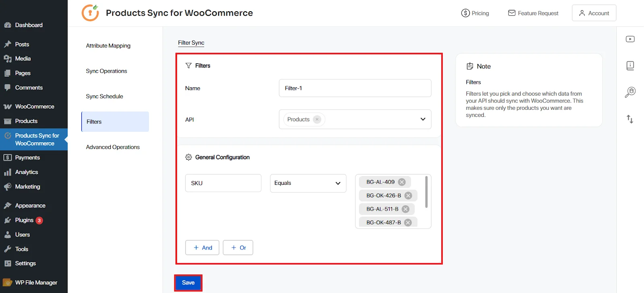644x293 pixels.
Task: Click the WP File Manager folder icon
Action: (7, 283)
